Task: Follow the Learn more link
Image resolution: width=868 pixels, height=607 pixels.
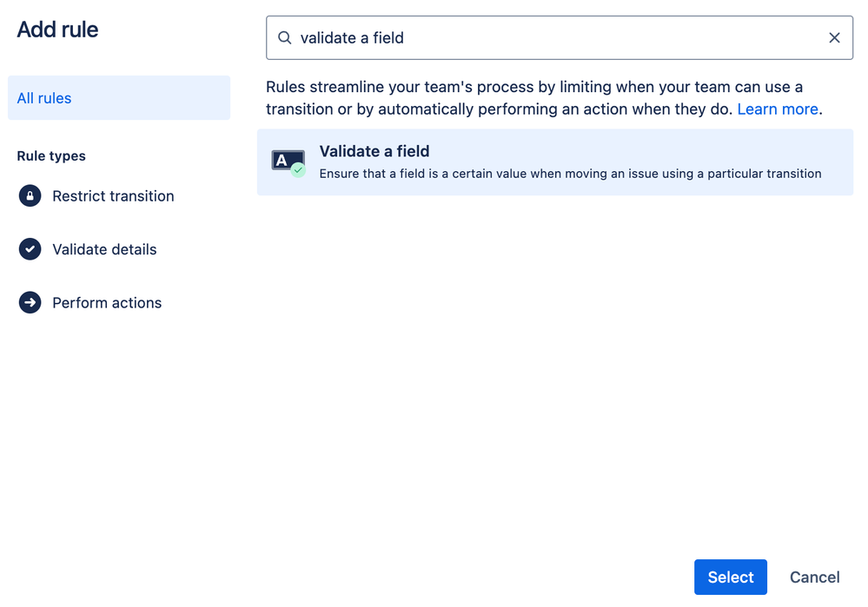Action: tap(777, 109)
